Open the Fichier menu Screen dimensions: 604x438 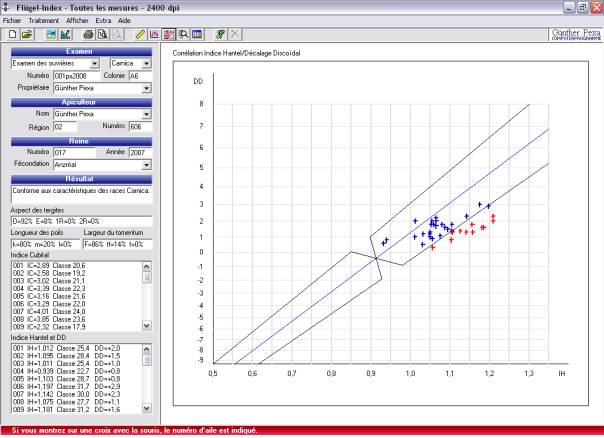pyautogui.click(x=12, y=20)
